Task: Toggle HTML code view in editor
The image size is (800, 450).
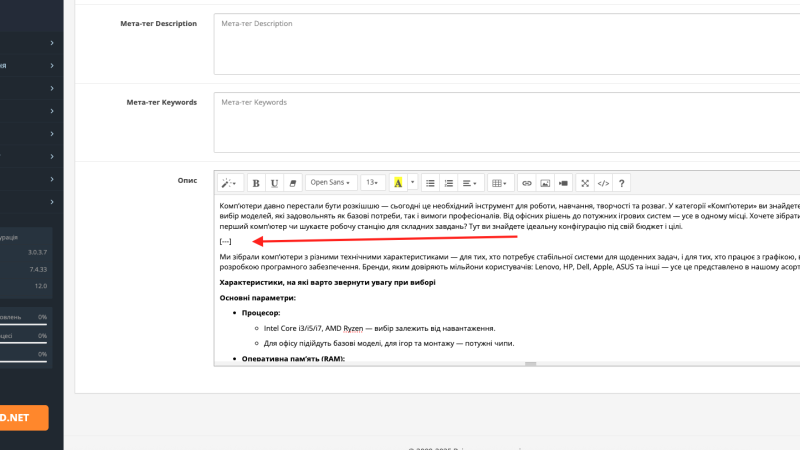Action: (604, 183)
